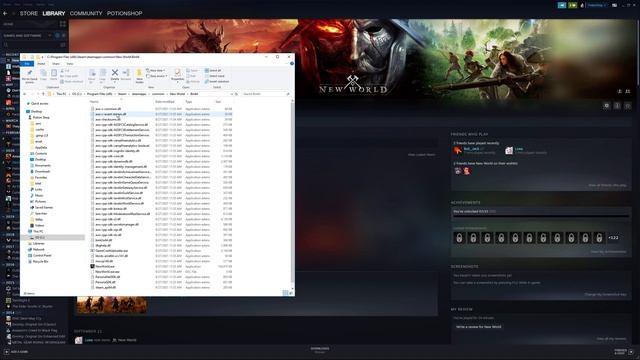Click the Up arrow in Explorer navigation
640x360 pixels.
coord(43,94)
